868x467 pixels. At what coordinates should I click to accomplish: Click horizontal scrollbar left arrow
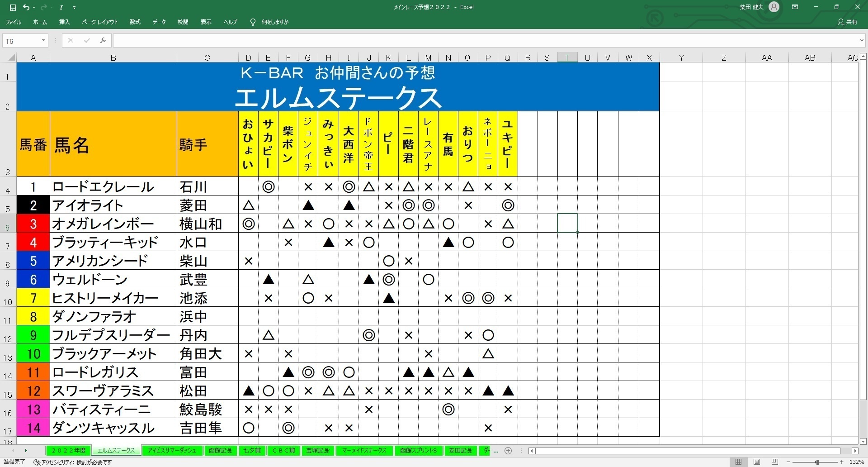click(x=532, y=451)
